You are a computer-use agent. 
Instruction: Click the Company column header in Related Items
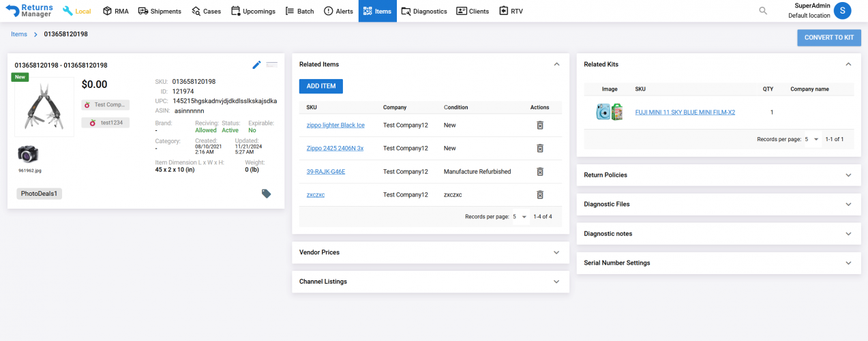[395, 108]
